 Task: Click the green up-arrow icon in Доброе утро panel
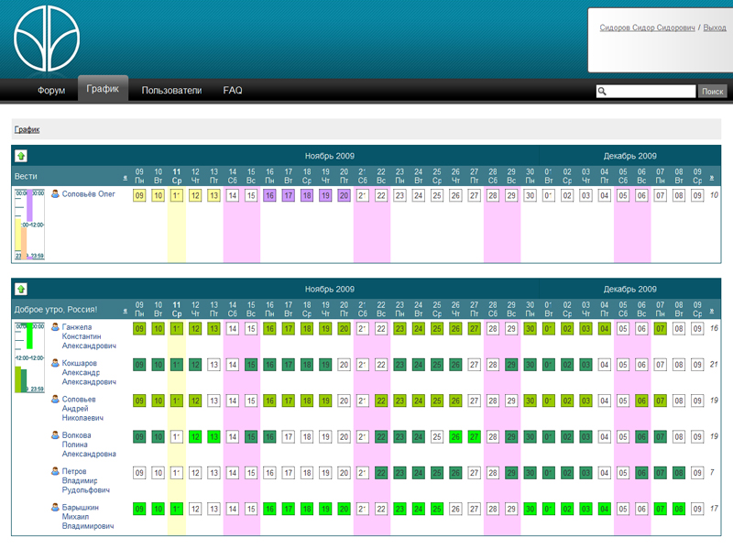pos(21,289)
